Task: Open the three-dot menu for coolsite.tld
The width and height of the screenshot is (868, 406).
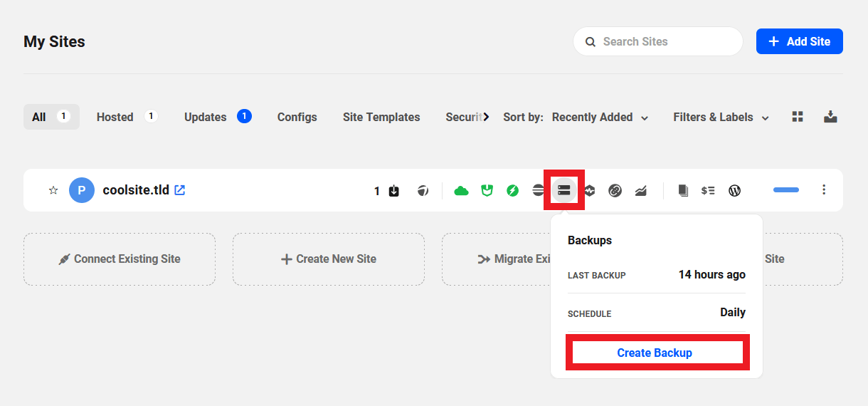Action: point(824,189)
